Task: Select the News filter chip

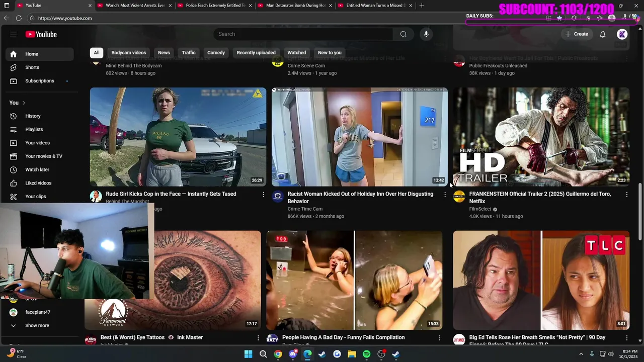Action: 164,53
